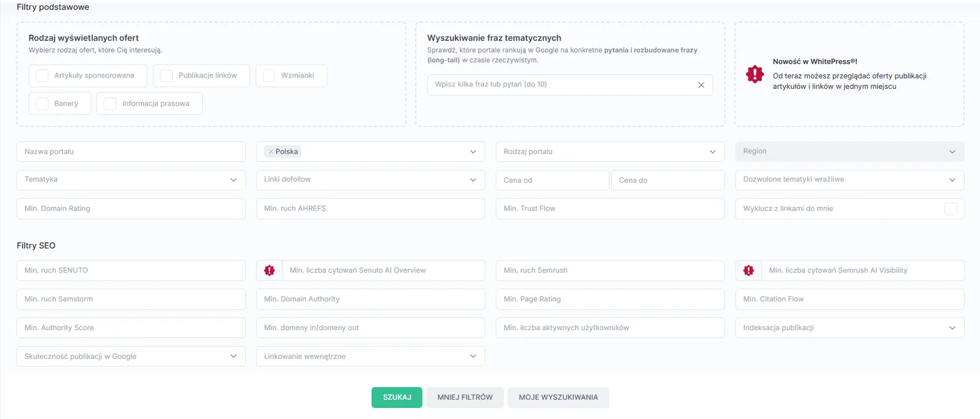Focus the Min. Domain Authority field
Viewport: 980px width, 419px height.
tap(371, 299)
